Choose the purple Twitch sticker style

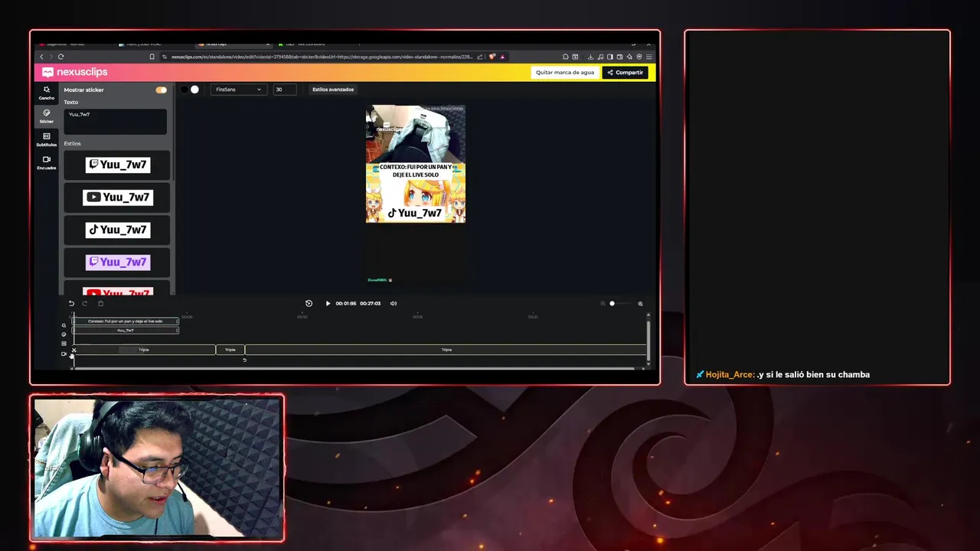[x=118, y=262]
